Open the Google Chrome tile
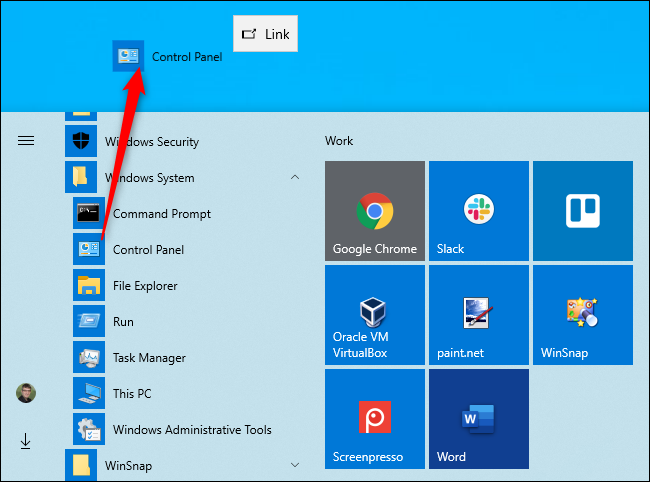This screenshot has height=482, width=650. (x=374, y=210)
